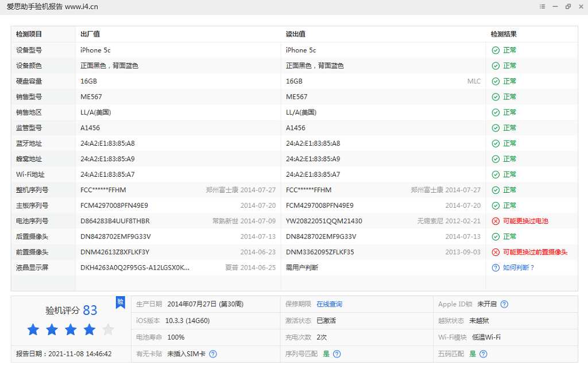
Task: Click the factory sales region LL/A(美国)
Action: coord(96,112)
